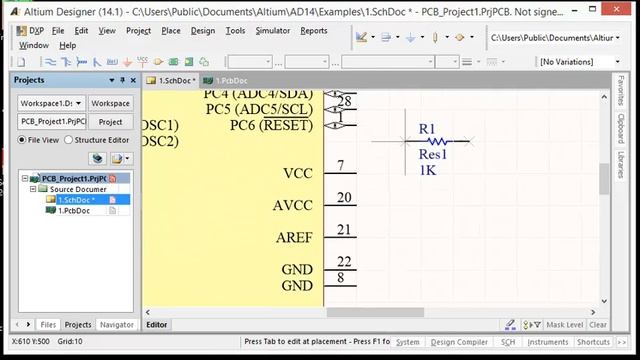The image size is (640, 360).
Task: Open the Design Compiler panel button
Action: tap(459, 342)
